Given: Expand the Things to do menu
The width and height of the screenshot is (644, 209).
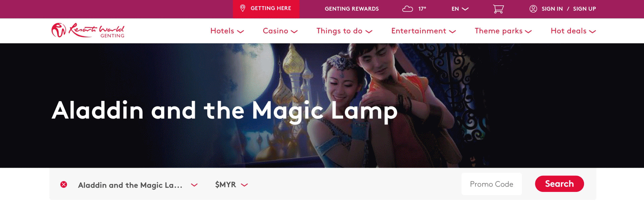Looking at the screenshot, I should (344, 31).
